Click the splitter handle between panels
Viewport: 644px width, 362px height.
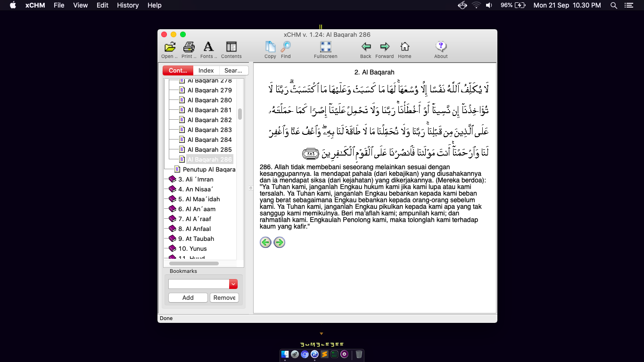(251, 188)
